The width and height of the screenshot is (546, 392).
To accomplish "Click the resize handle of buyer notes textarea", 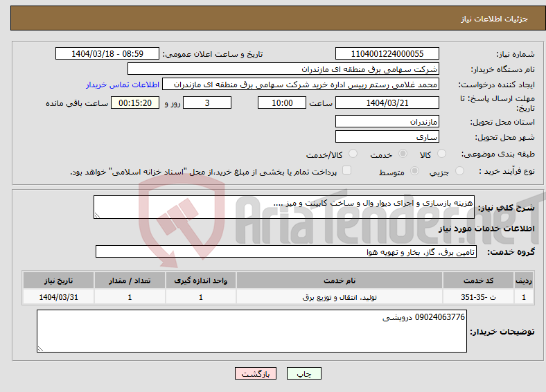I will pos(40,349).
